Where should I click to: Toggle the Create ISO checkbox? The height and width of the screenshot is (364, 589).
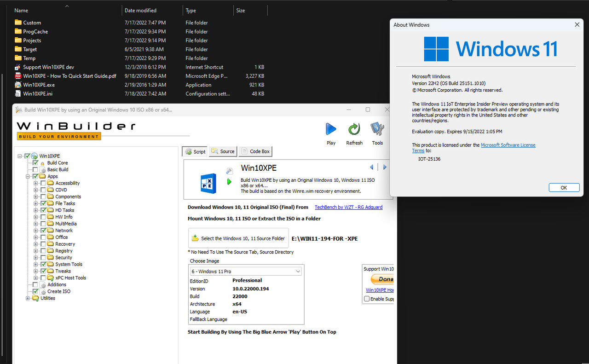click(35, 291)
